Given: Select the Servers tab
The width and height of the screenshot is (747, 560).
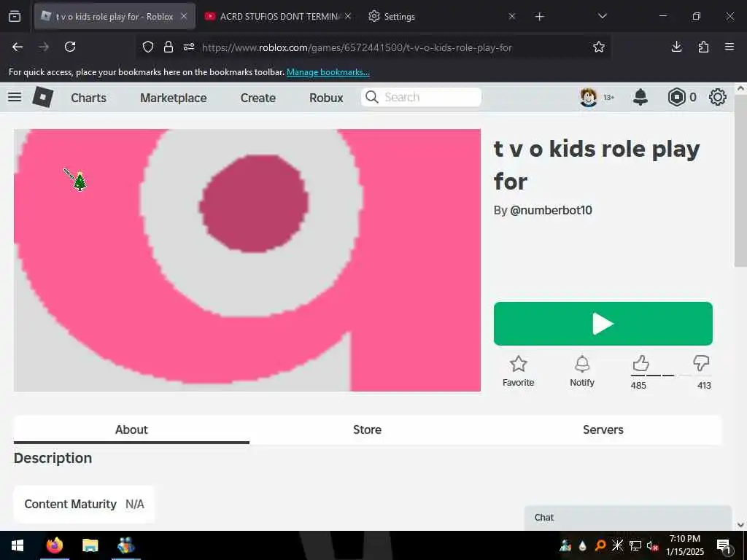Looking at the screenshot, I should (x=603, y=429).
